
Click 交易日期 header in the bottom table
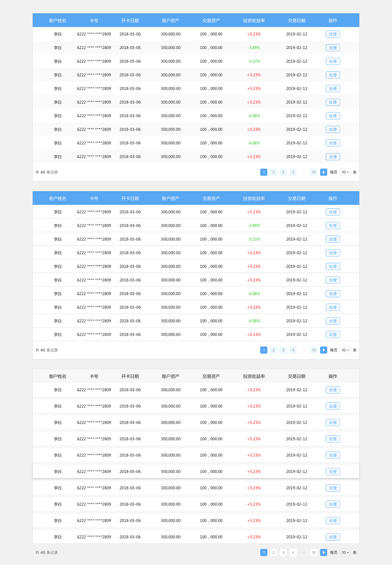[296, 376]
